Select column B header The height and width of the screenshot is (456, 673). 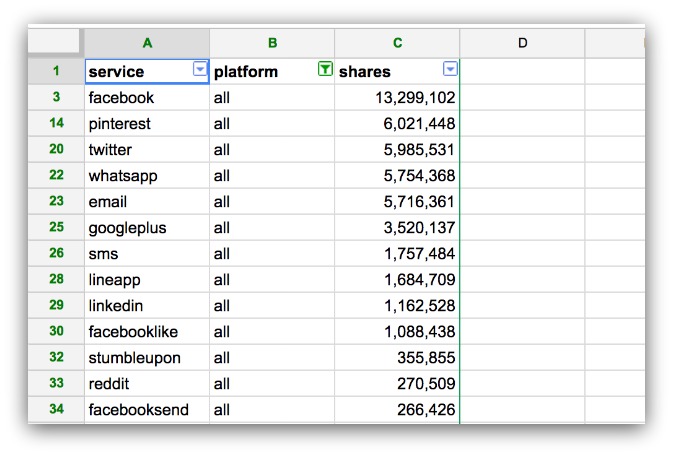pyautogui.click(x=272, y=43)
